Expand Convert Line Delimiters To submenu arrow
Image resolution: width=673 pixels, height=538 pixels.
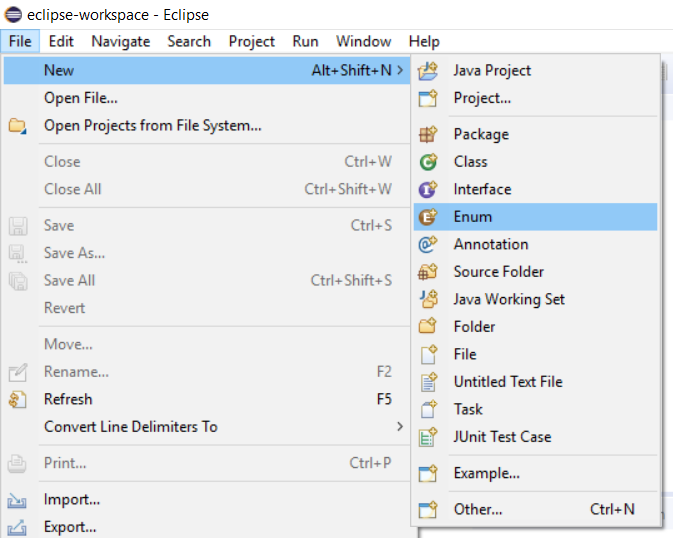click(400, 426)
